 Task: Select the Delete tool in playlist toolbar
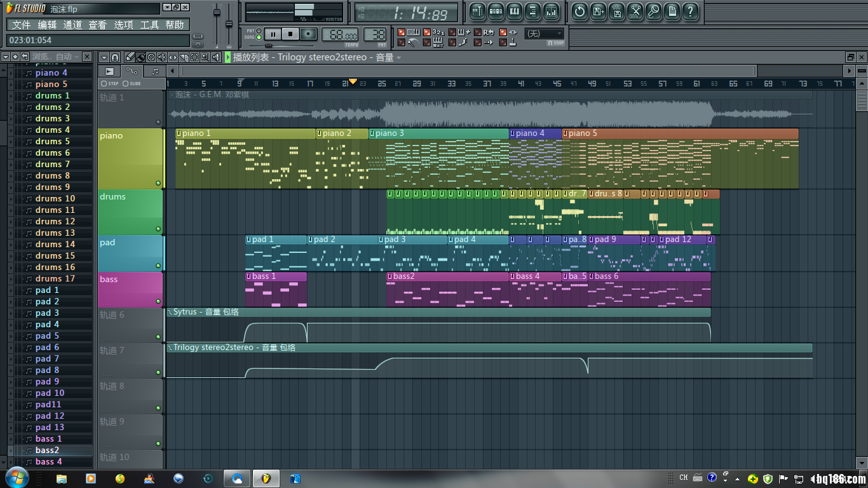click(151, 57)
